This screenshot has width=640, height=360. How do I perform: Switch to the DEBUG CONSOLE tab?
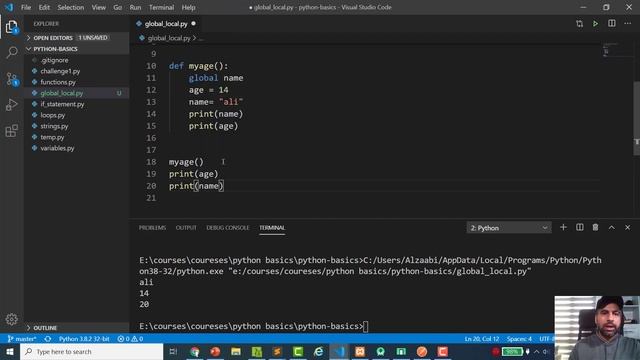(228, 228)
